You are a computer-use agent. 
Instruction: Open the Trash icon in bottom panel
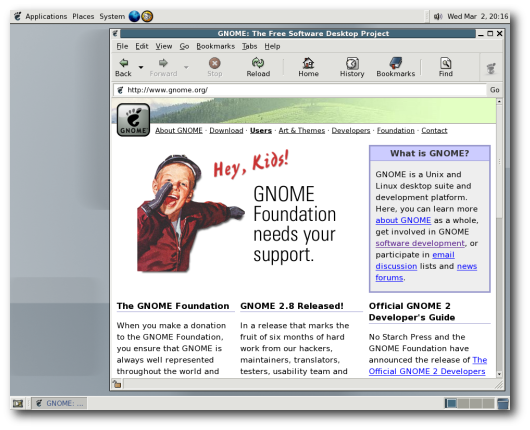tap(503, 403)
